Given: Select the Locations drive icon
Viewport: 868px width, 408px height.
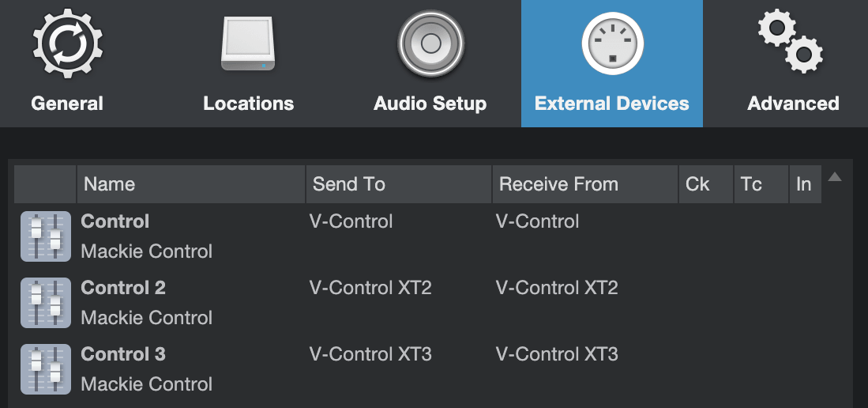Looking at the screenshot, I should tap(248, 43).
